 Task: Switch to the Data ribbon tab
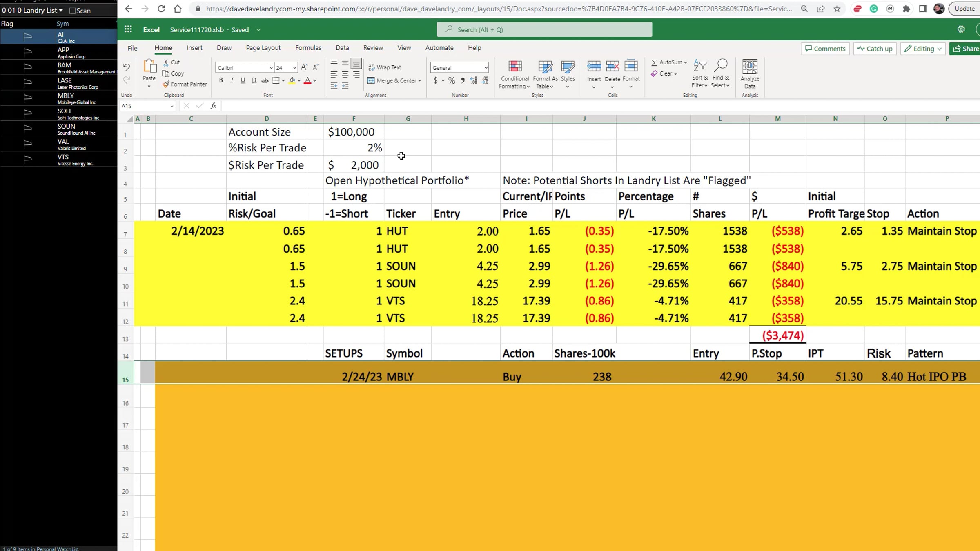342,48
